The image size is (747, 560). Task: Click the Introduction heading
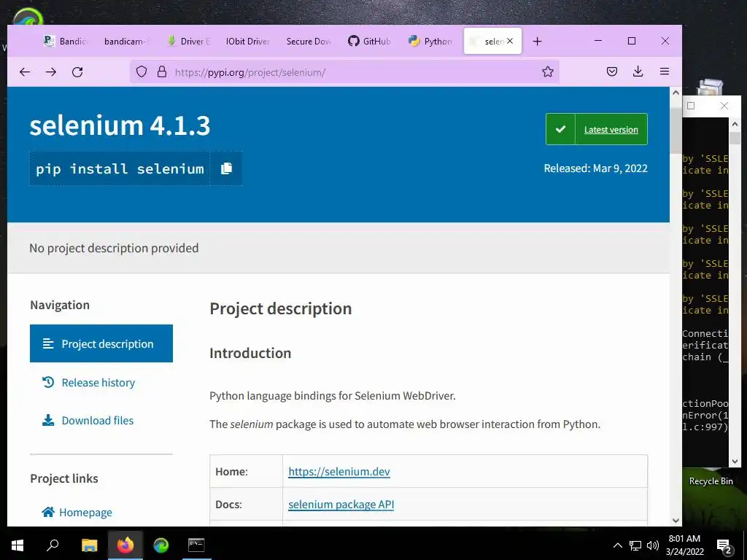[250, 353]
